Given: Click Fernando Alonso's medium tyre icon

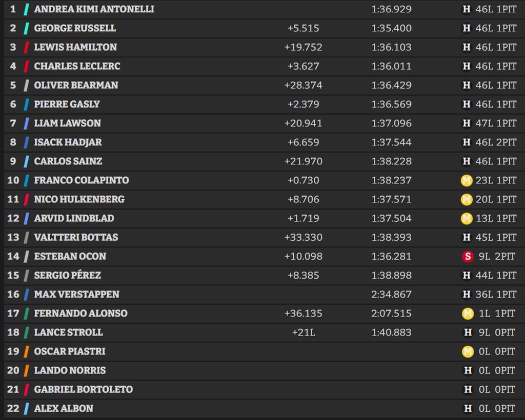Looking at the screenshot, I should point(467,313).
